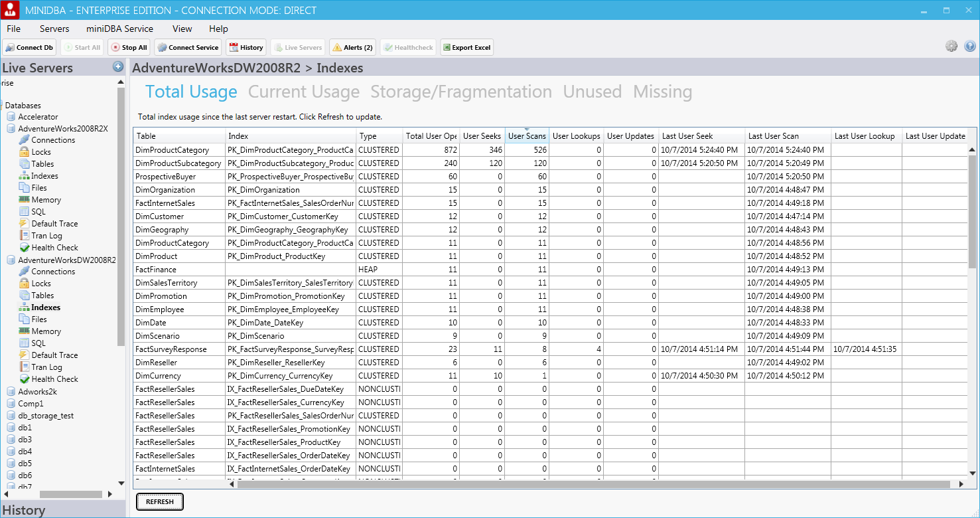980x518 pixels.
Task: Click the plus icon beside Live Servers
Action: click(118, 66)
